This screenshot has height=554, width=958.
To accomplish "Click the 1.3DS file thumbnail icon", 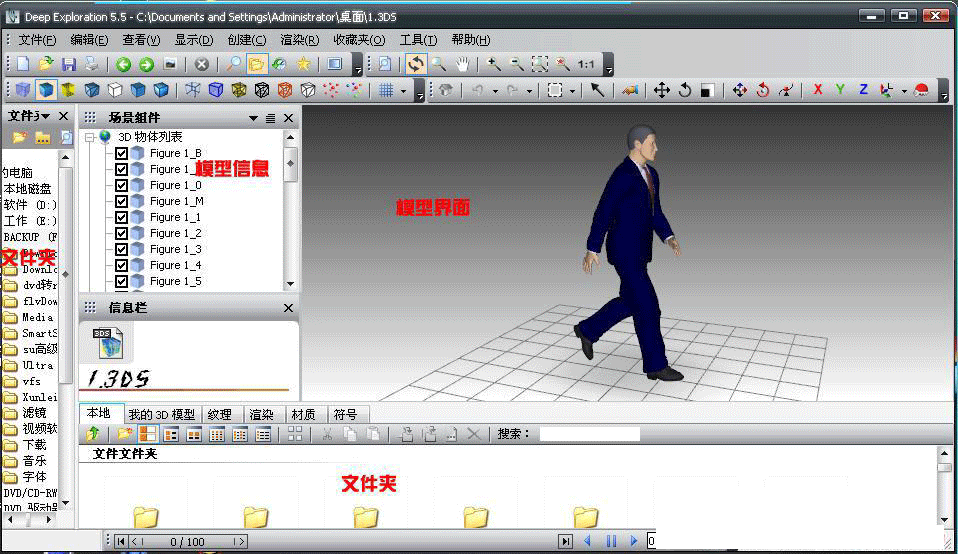I will (108, 343).
